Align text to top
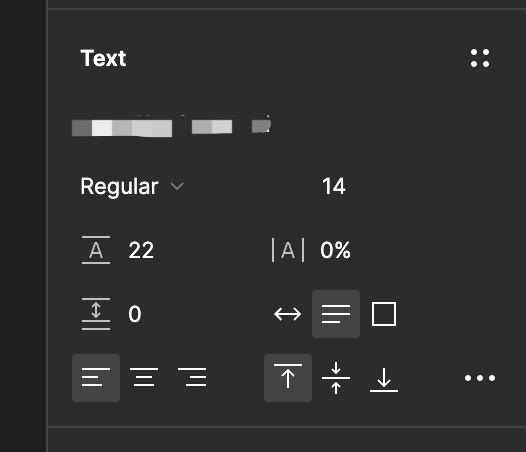This screenshot has height=452, width=526. [x=288, y=378]
